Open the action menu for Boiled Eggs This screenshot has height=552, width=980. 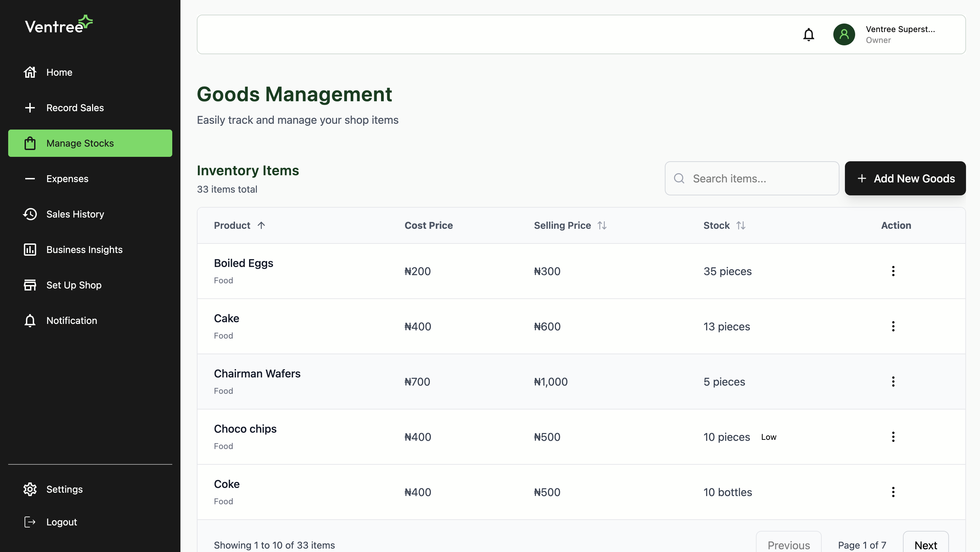(893, 271)
